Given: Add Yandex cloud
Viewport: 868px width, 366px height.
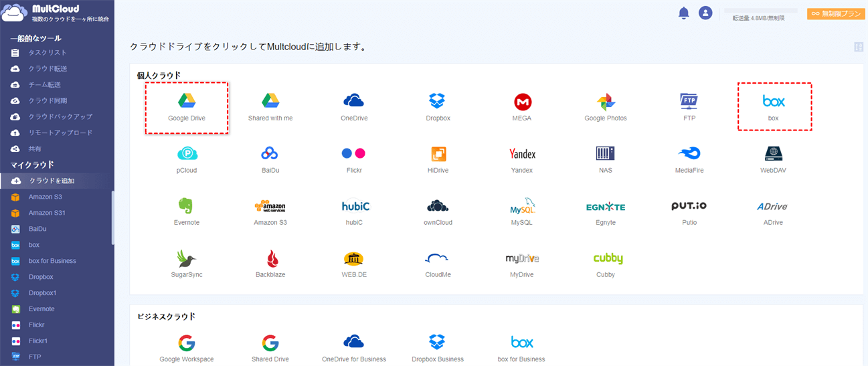Looking at the screenshot, I should click(522, 160).
